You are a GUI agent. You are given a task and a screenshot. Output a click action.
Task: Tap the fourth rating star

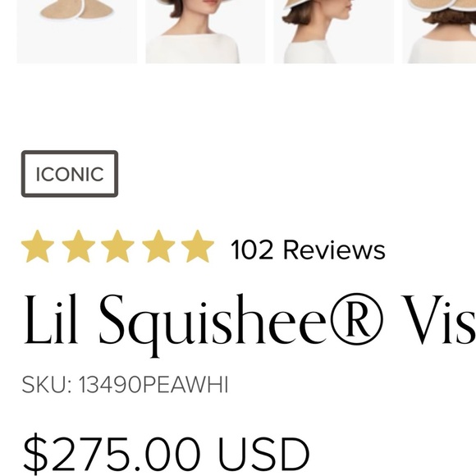[x=158, y=246]
